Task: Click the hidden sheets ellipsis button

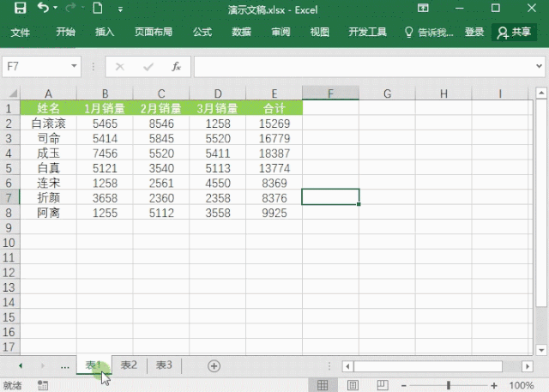Action: click(x=65, y=366)
